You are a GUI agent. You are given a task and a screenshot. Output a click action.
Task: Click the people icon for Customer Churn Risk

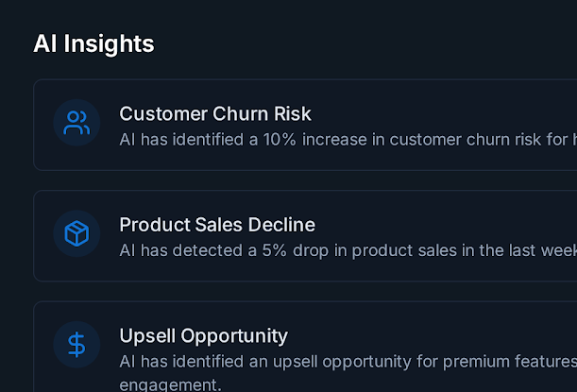point(76,123)
